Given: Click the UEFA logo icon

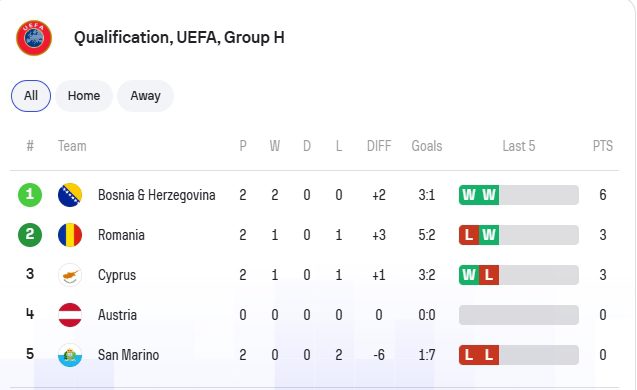Looking at the screenshot, I should pos(34,38).
